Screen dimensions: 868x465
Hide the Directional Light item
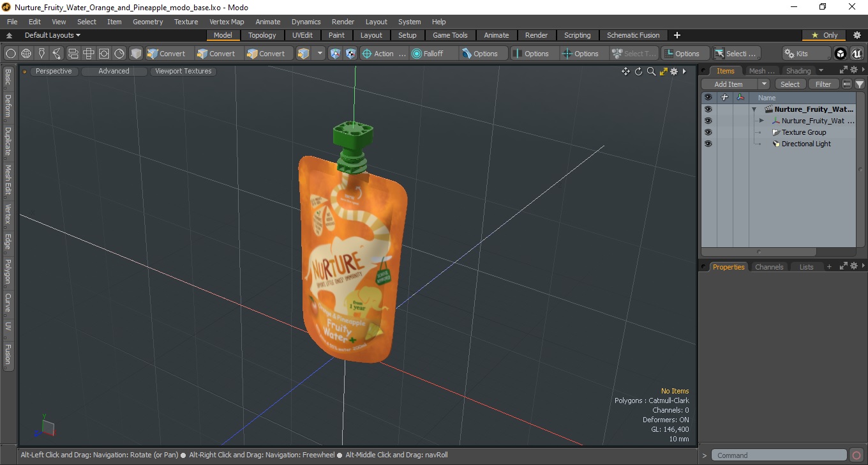[x=708, y=144]
